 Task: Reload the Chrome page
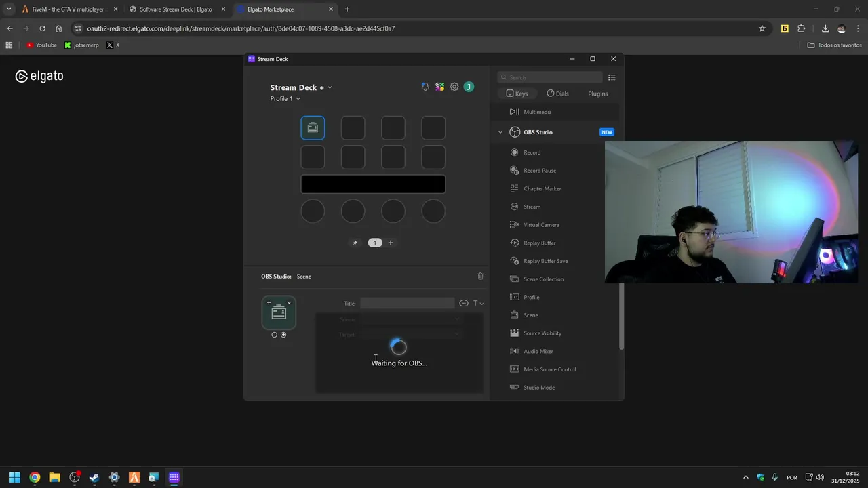pyautogui.click(x=42, y=28)
